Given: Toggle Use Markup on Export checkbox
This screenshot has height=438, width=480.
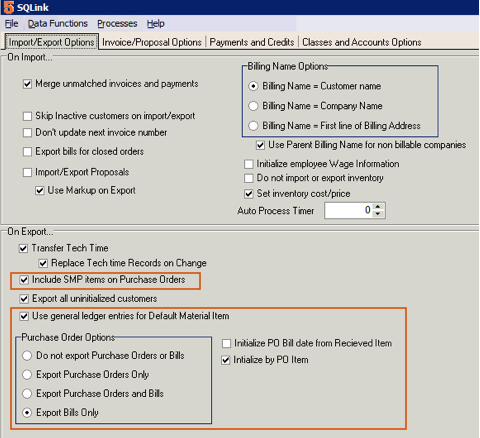Looking at the screenshot, I should coord(40,191).
